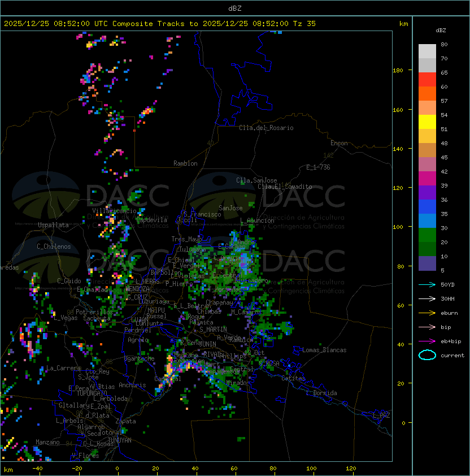The height and width of the screenshot is (476, 470).
Task: Click the Anchoris label
Action: (132, 385)
